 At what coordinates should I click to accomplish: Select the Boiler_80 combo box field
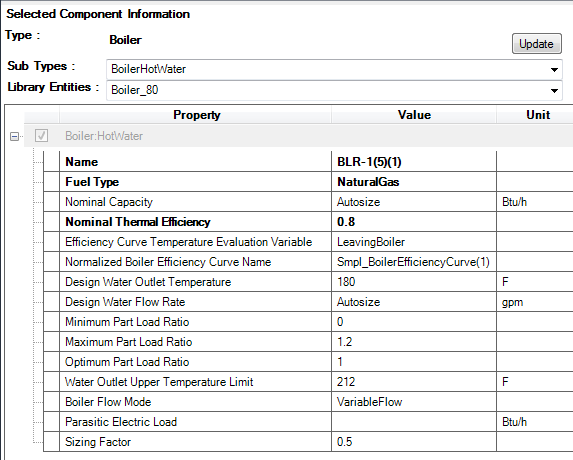[334, 90]
